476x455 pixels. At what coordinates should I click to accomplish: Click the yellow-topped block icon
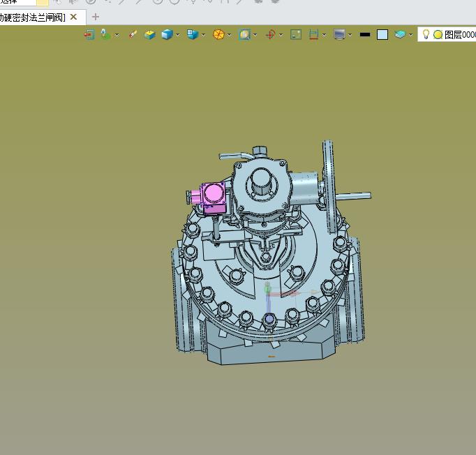click(x=149, y=35)
